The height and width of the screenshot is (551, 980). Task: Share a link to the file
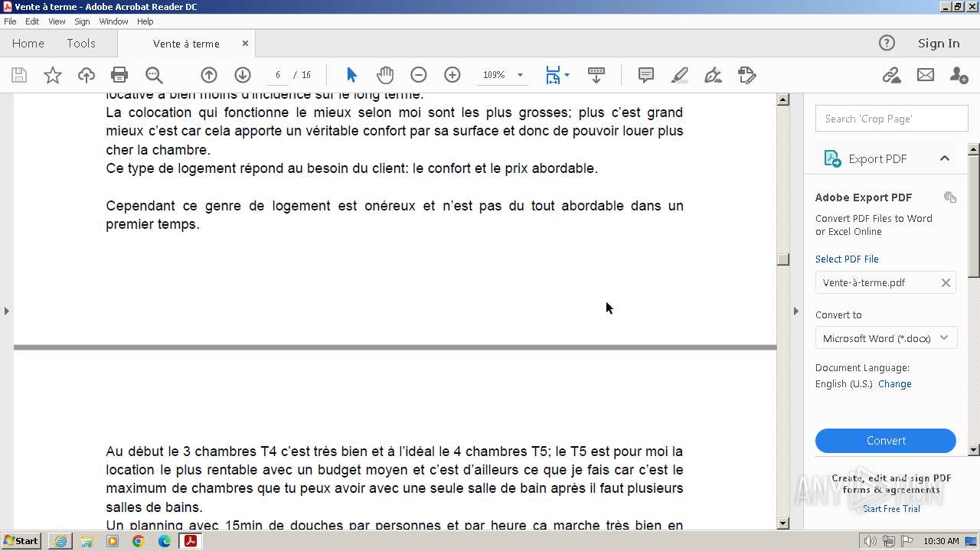point(891,75)
